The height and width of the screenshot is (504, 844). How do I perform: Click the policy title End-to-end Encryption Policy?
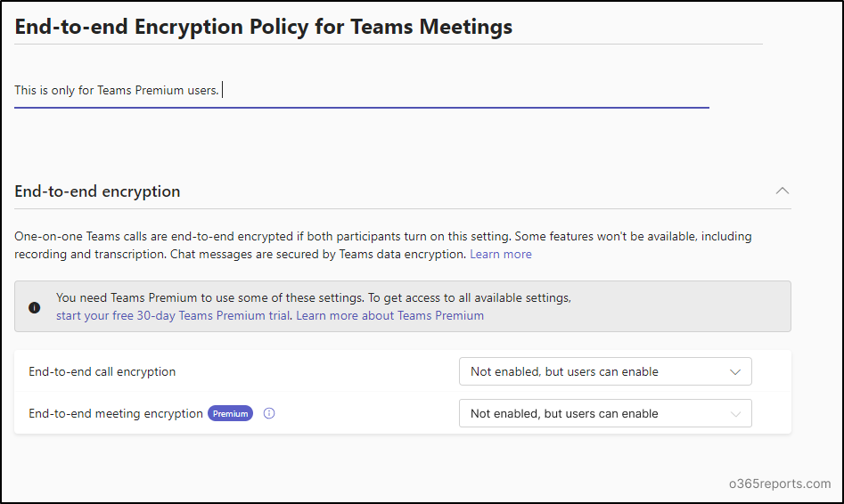(263, 27)
